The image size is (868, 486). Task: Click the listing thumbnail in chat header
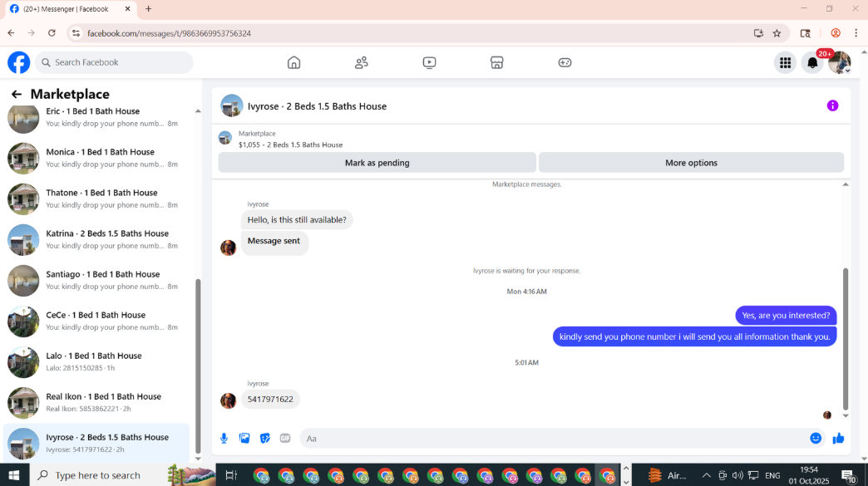click(x=231, y=106)
